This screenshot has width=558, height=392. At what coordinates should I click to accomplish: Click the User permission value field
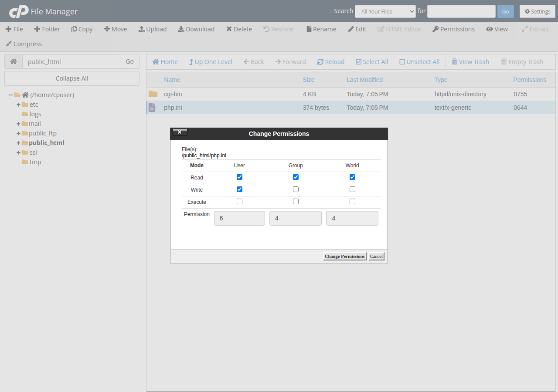pos(239,218)
